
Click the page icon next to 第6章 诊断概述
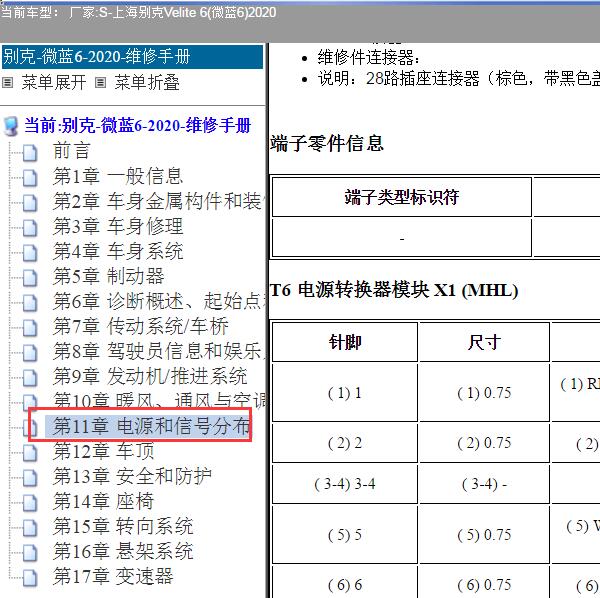tap(30, 303)
